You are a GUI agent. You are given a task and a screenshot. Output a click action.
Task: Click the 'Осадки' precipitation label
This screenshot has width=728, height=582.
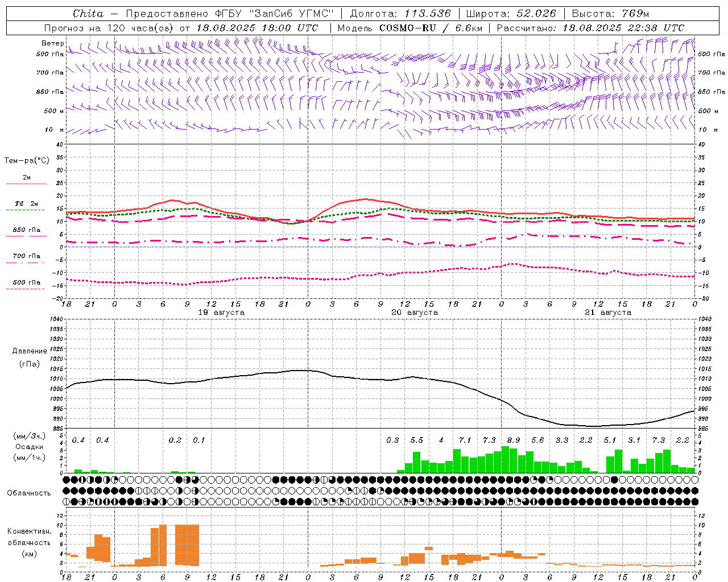pos(30,447)
